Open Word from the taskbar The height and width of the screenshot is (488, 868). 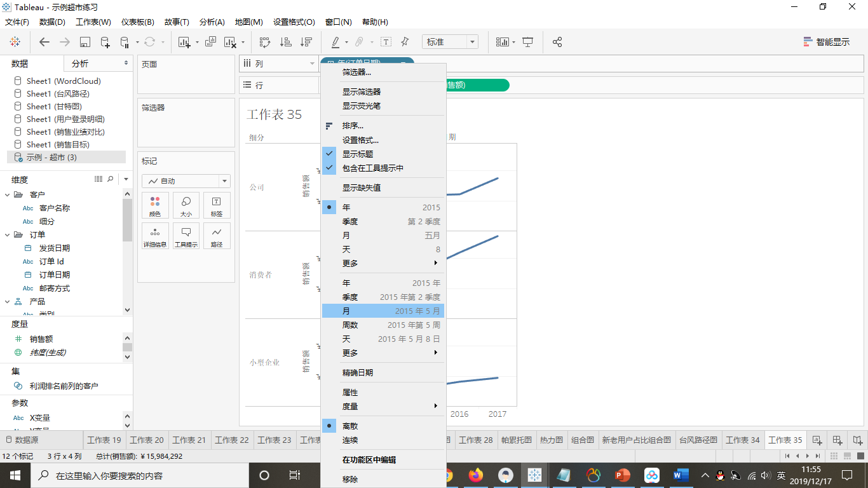tap(681, 475)
